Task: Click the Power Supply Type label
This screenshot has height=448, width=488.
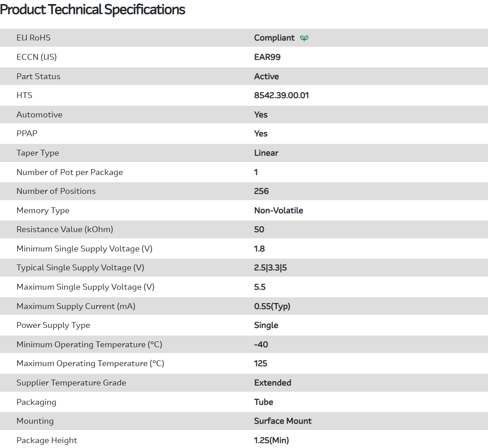Action: (53, 325)
